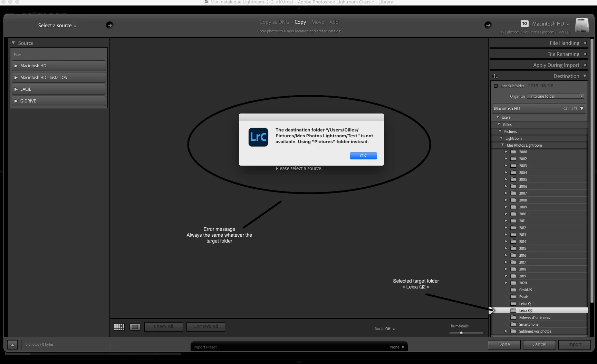Click the Relevés d'itinéraires folder icon

513,317
